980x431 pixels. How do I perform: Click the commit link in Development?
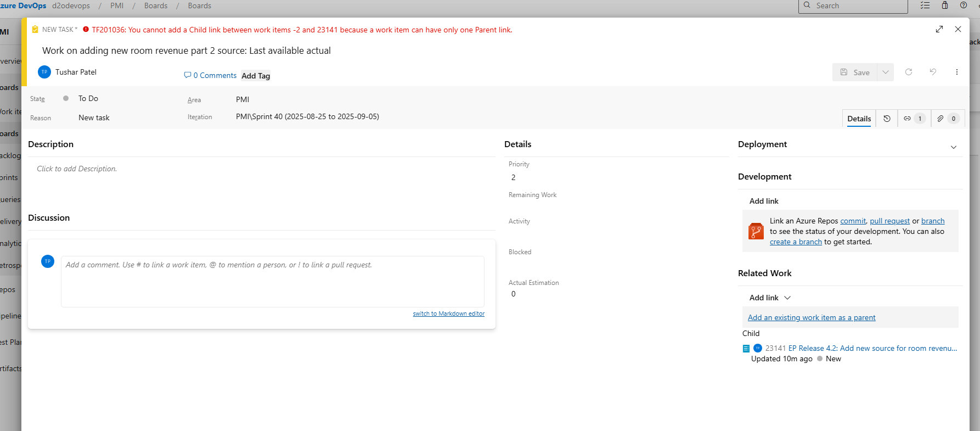853,221
